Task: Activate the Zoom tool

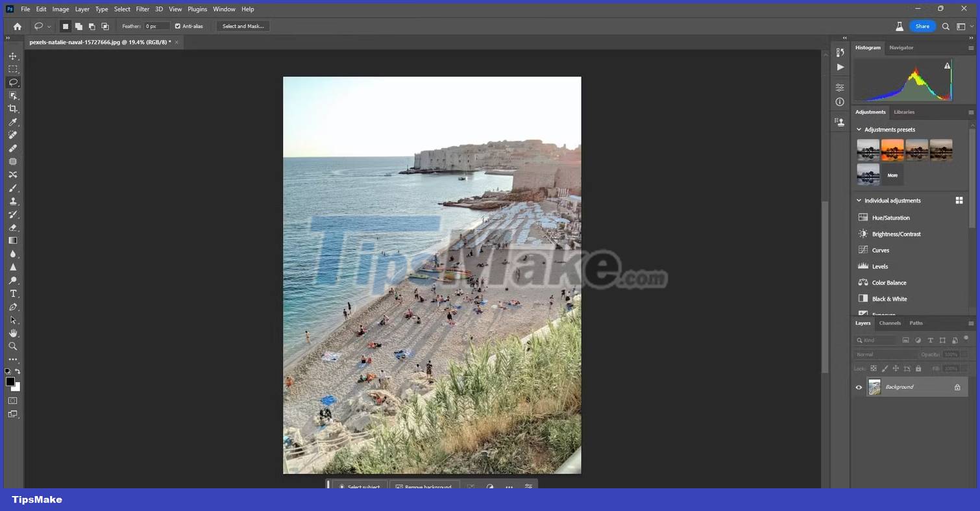Action: point(13,346)
